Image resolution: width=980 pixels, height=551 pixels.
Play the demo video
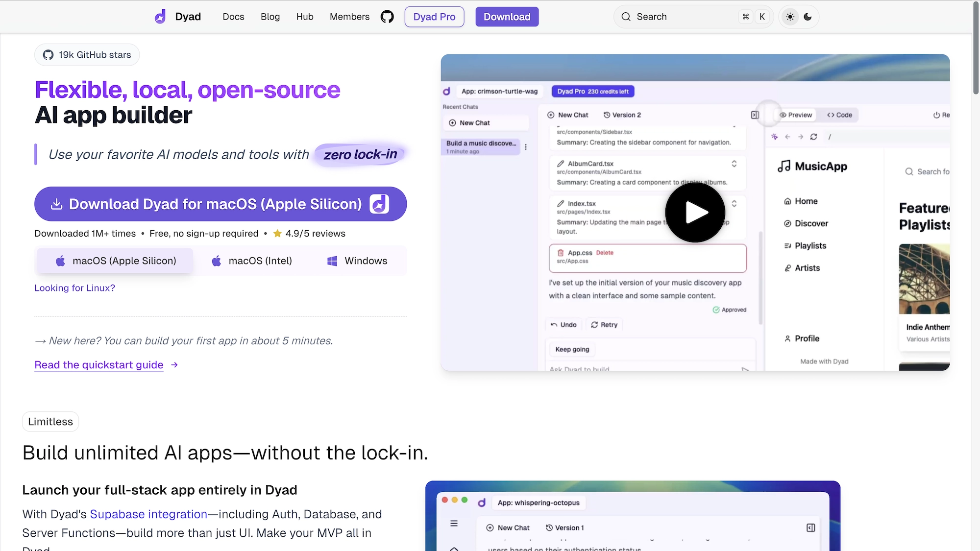click(x=695, y=213)
